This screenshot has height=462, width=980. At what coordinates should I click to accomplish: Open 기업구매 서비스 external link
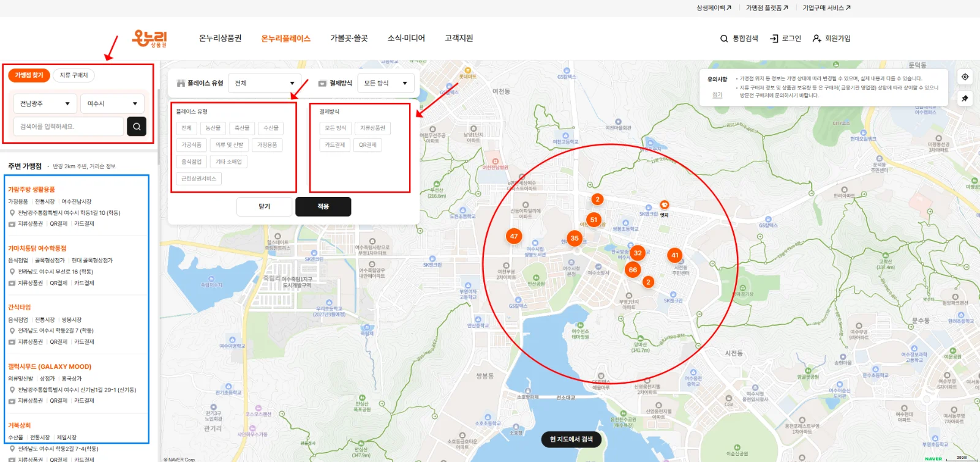point(826,8)
